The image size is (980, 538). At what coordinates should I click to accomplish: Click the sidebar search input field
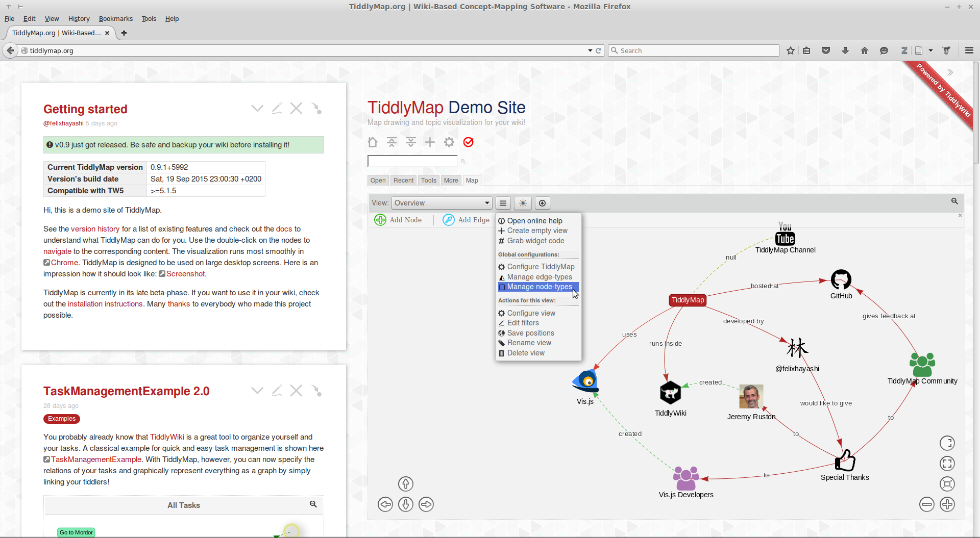[x=412, y=161]
